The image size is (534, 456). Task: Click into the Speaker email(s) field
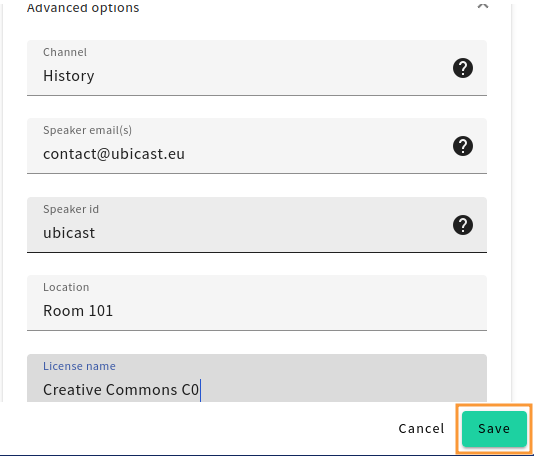257,146
